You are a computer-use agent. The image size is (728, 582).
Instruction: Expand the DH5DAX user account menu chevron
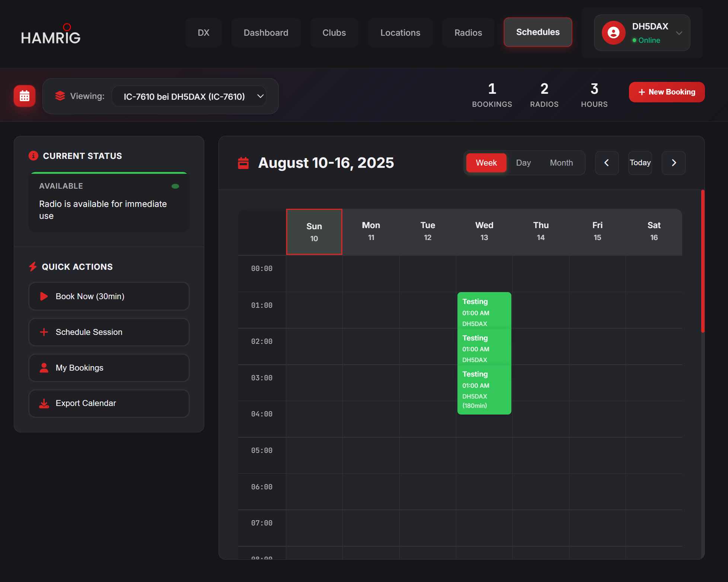click(x=679, y=33)
